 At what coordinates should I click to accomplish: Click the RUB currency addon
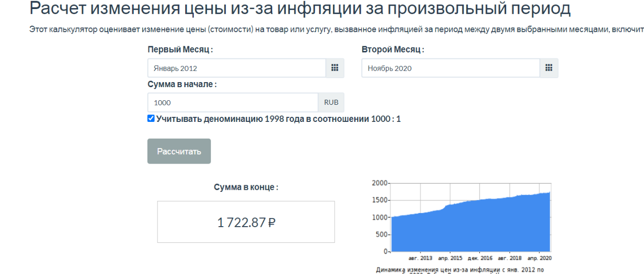(x=331, y=102)
